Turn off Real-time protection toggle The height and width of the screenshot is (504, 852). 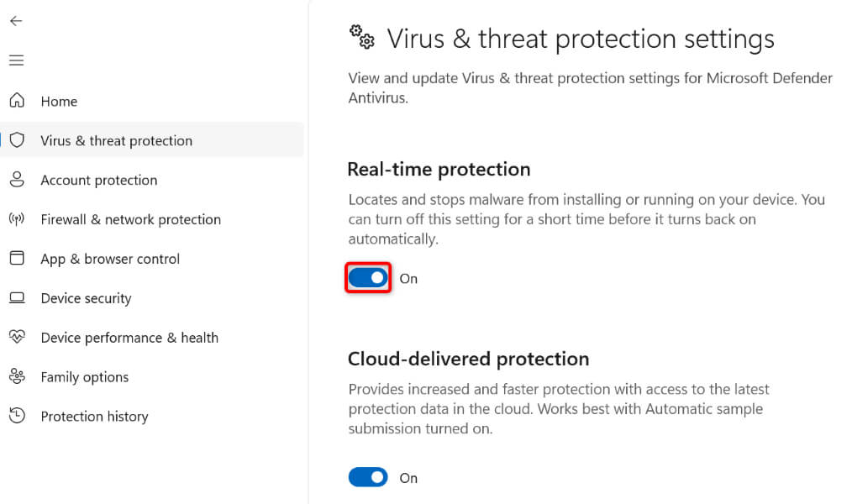pos(368,278)
